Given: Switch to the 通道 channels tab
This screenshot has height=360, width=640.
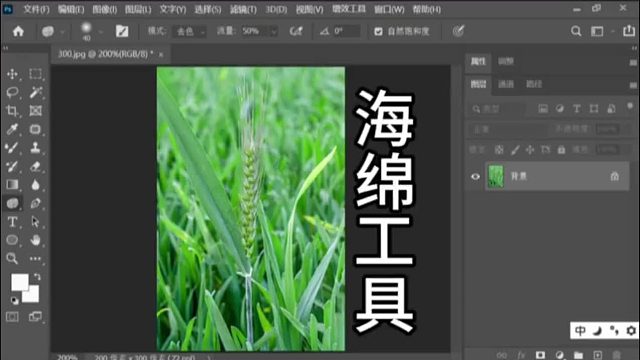Looking at the screenshot, I should [506, 84].
